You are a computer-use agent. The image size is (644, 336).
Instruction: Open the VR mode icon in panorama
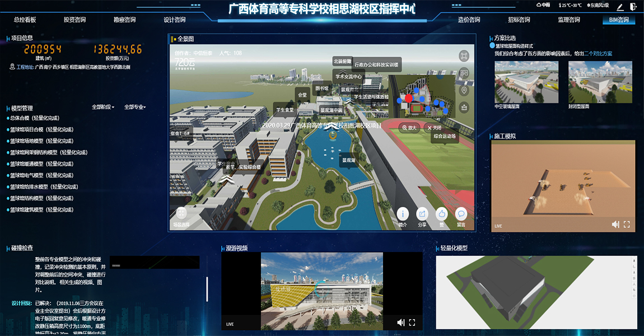tap(464, 73)
